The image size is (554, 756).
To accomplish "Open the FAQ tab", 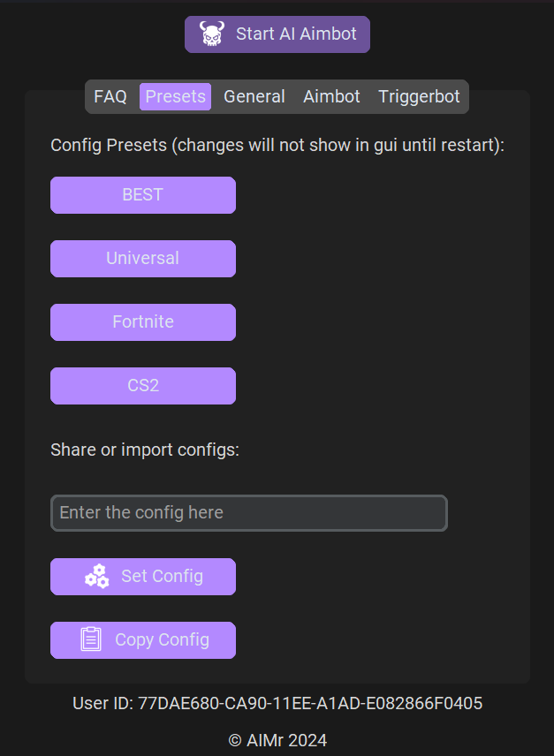I will 110,96.
